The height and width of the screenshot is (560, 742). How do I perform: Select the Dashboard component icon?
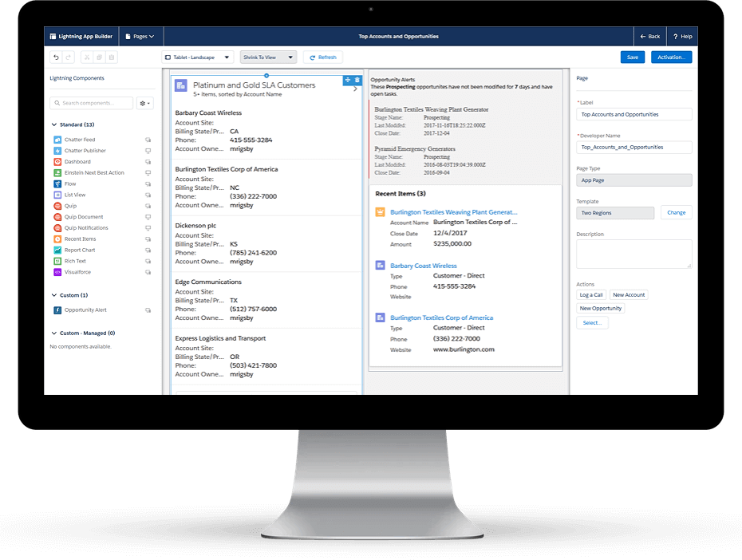tap(57, 162)
